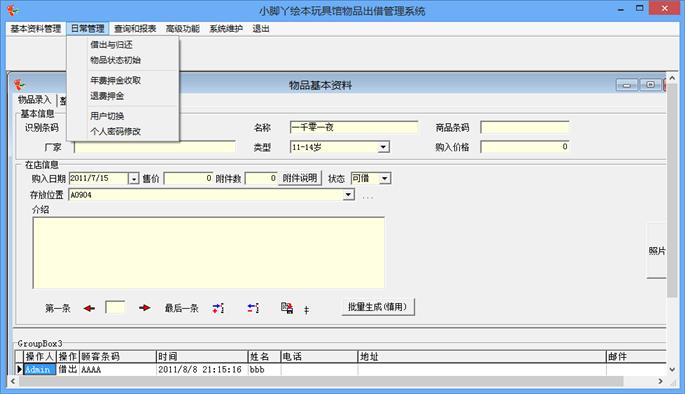Click the row selector arrow beside Admin
Viewport: 685px width, 394px height.
click(x=19, y=370)
